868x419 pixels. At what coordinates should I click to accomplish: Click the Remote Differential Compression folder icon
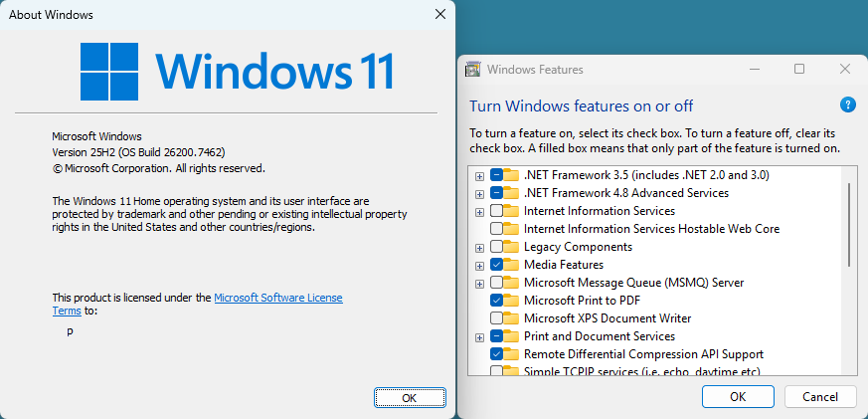[511, 354]
